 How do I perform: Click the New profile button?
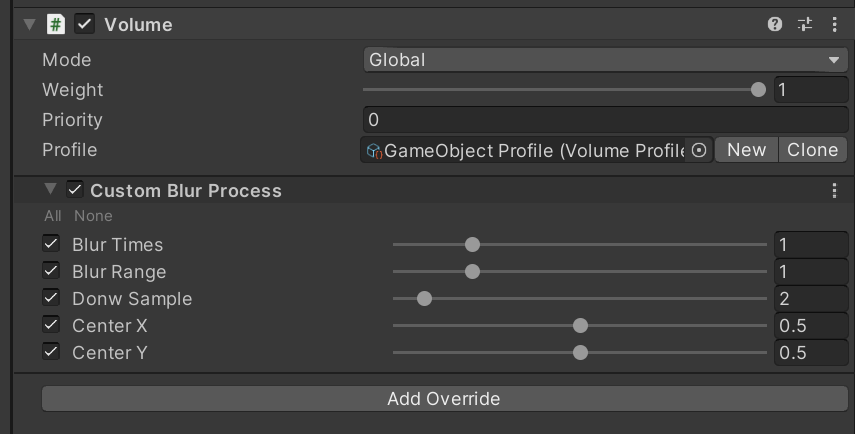click(x=746, y=150)
